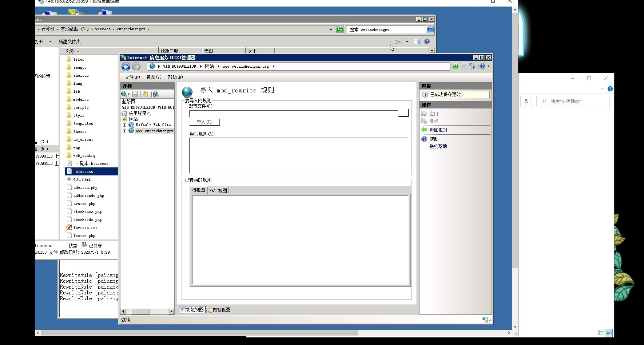644x345 pixels.
Task: Open the IIS toolbar help question-mark icon
Action: [x=482, y=66]
